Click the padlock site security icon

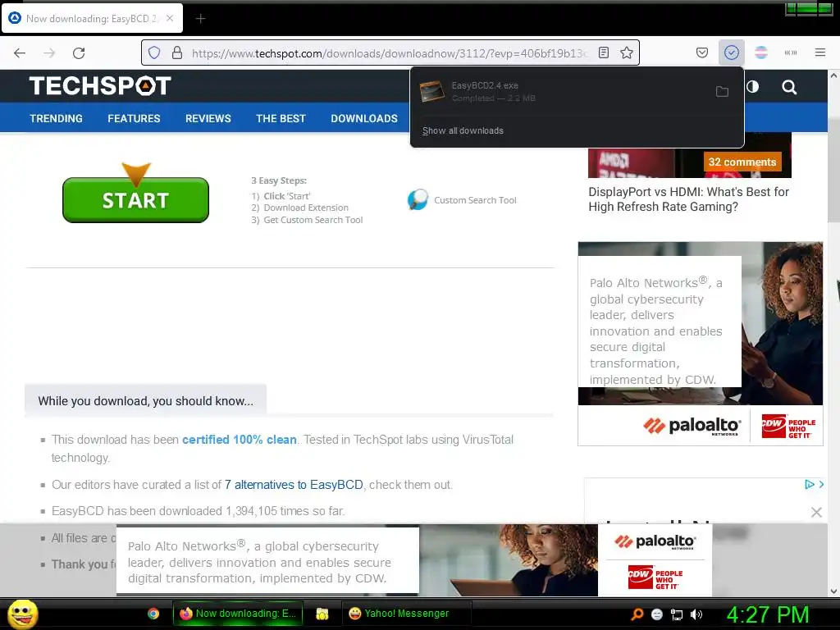point(177,52)
